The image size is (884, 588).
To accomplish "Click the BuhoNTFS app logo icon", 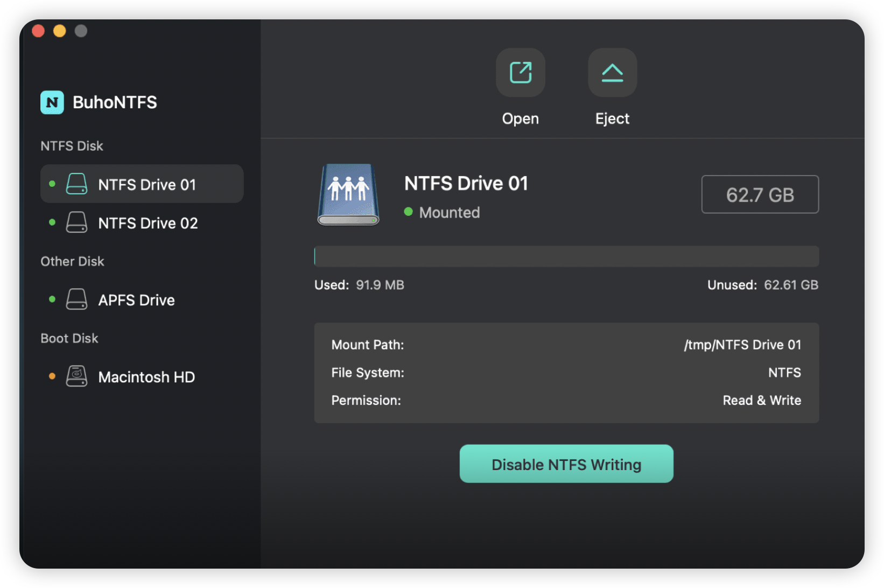I will [x=52, y=102].
